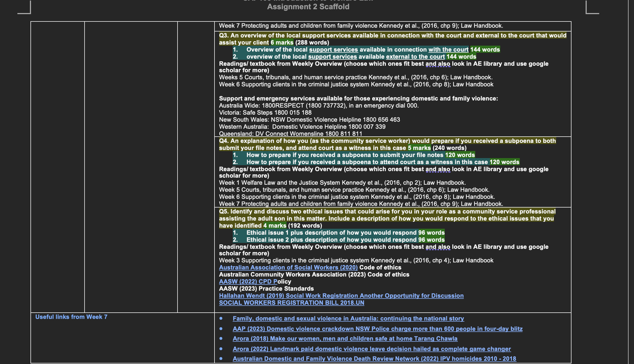
Task: Open the AASW (2022) CPD Policy link
Action: (x=248, y=282)
